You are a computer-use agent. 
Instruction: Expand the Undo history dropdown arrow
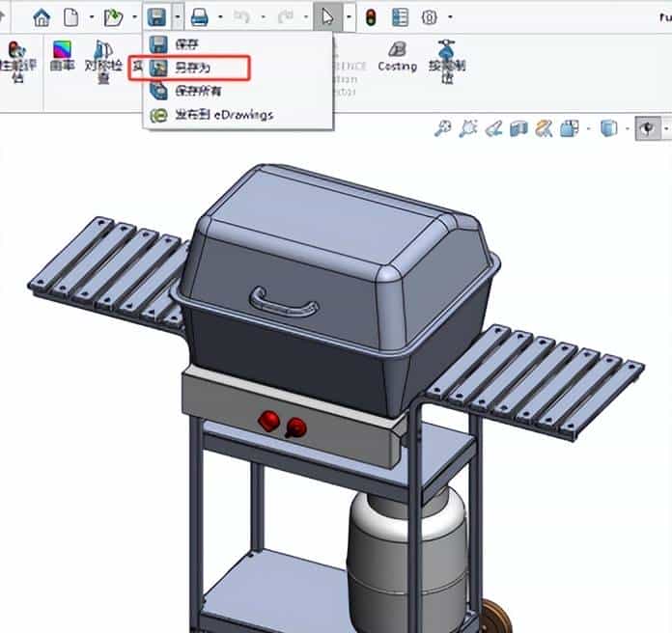(264, 17)
